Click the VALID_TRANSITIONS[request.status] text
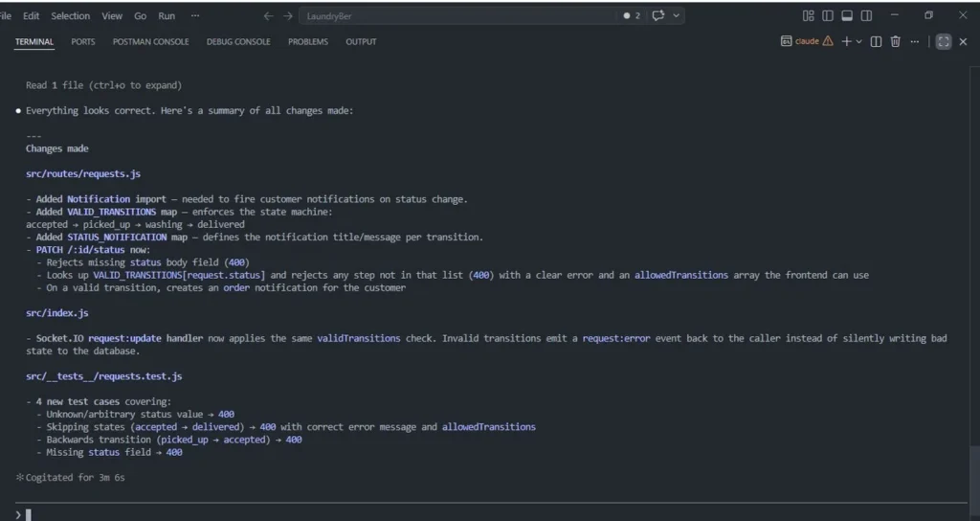The height and width of the screenshot is (521, 980). tap(179, 275)
